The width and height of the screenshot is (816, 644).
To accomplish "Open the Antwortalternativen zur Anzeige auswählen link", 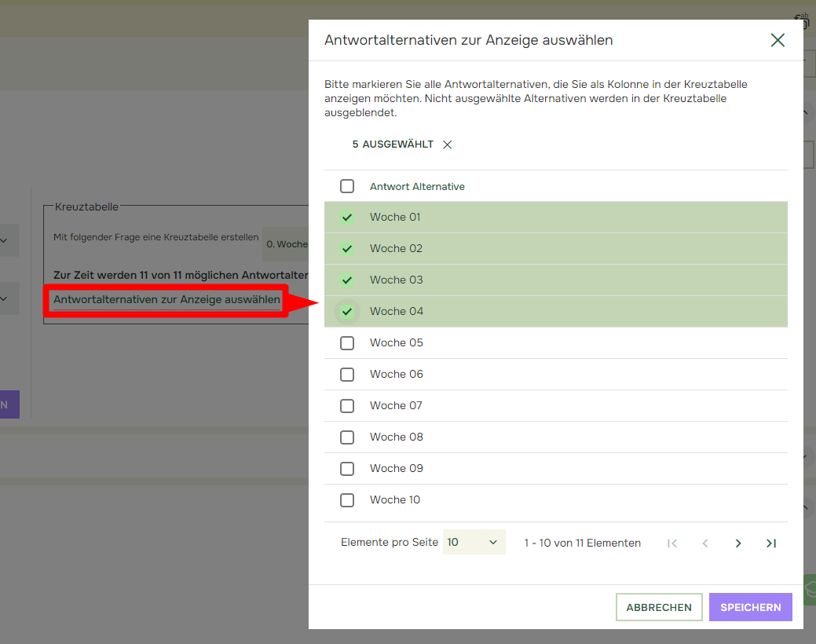I will click(x=166, y=299).
